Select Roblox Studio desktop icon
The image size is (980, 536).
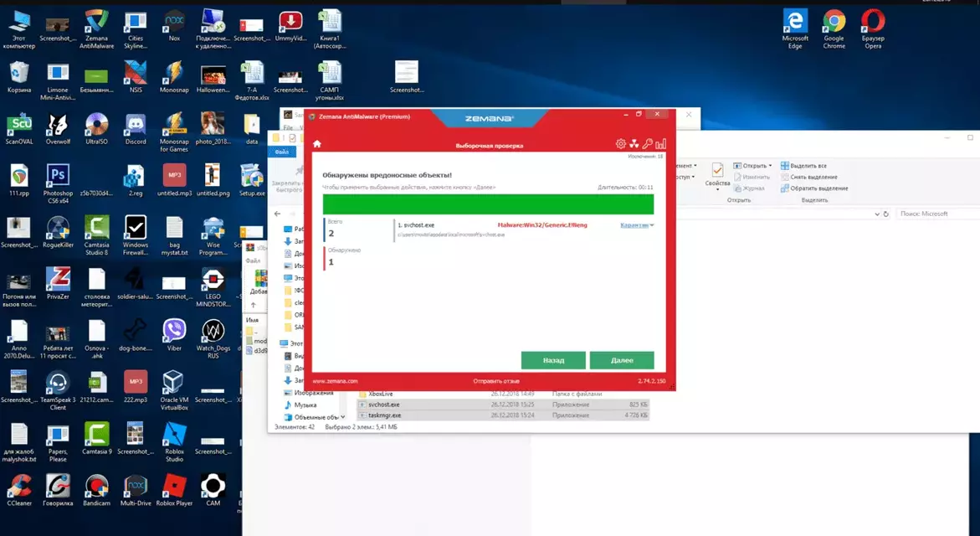[x=174, y=442]
